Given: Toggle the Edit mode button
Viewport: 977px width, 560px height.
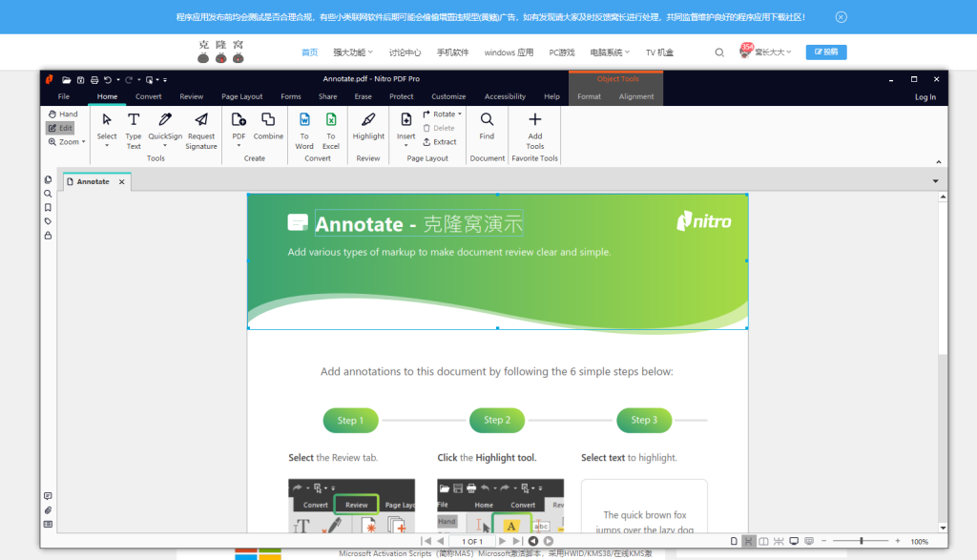Looking at the screenshot, I should click(60, 128).
